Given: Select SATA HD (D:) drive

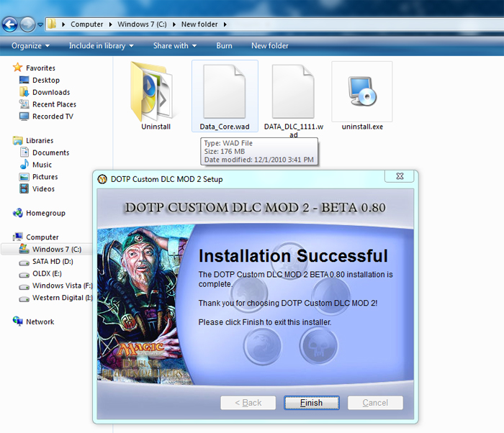Looking at the screenshot, I should 53,261.
